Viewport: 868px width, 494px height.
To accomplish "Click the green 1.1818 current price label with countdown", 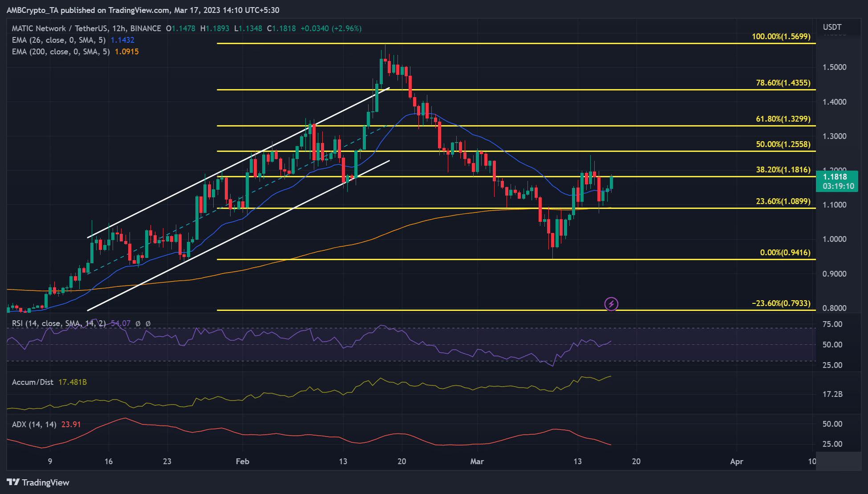I will (x=837, y=181).
